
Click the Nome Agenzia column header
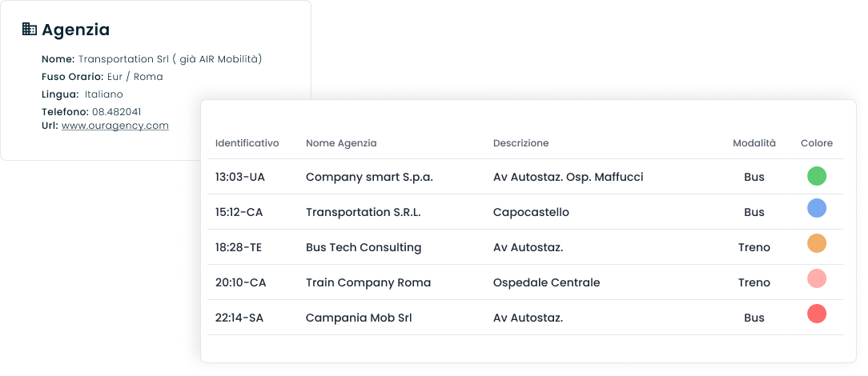pyautogui.click(x=341, y=143)
